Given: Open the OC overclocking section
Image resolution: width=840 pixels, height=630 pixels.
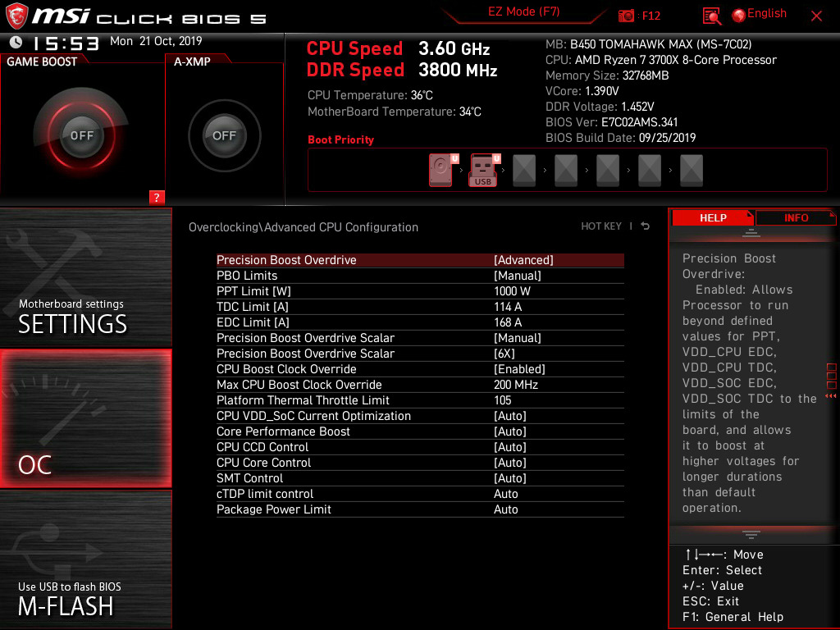Looking at the screenshot, I should (x=85, y=418).
